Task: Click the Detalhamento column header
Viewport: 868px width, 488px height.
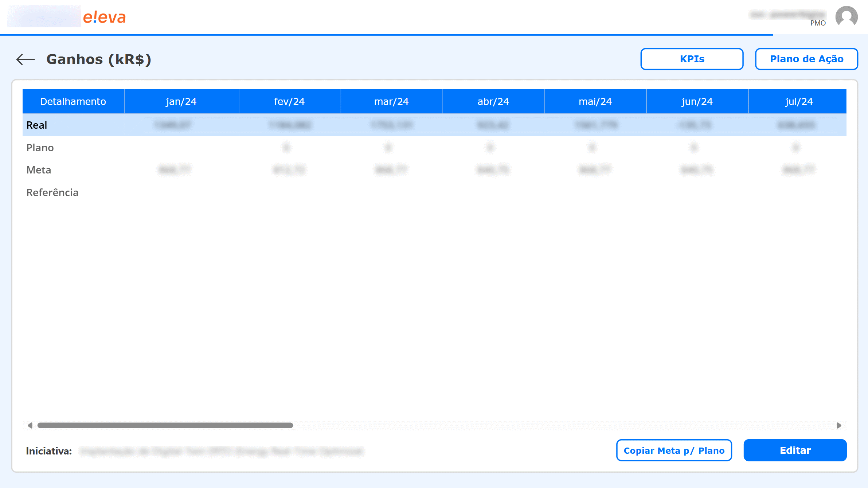Action: click(x=73, y=101)
